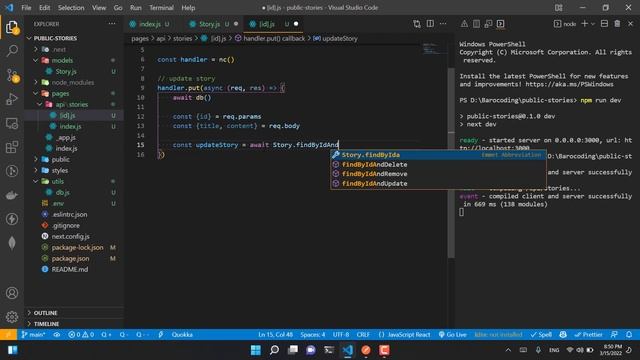Click Explorer more actions ellipsis
The height and width of the screenshot is (360, 640).
click(x=112, y=24)
